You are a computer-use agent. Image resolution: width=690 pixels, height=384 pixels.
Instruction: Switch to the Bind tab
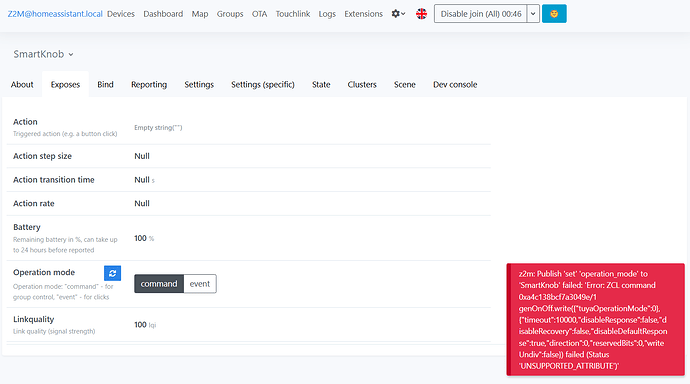105,84
